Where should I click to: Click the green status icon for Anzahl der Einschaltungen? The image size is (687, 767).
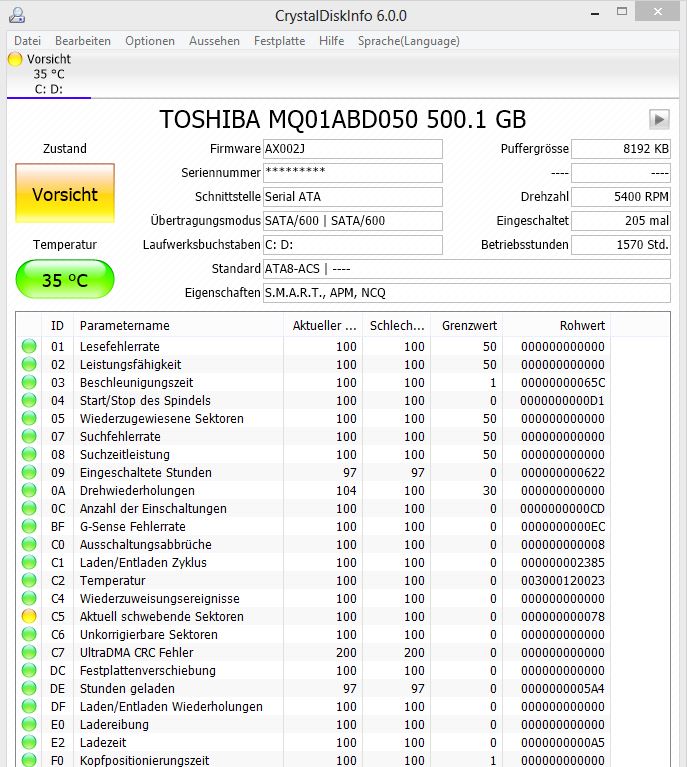(x=29, y=508)
